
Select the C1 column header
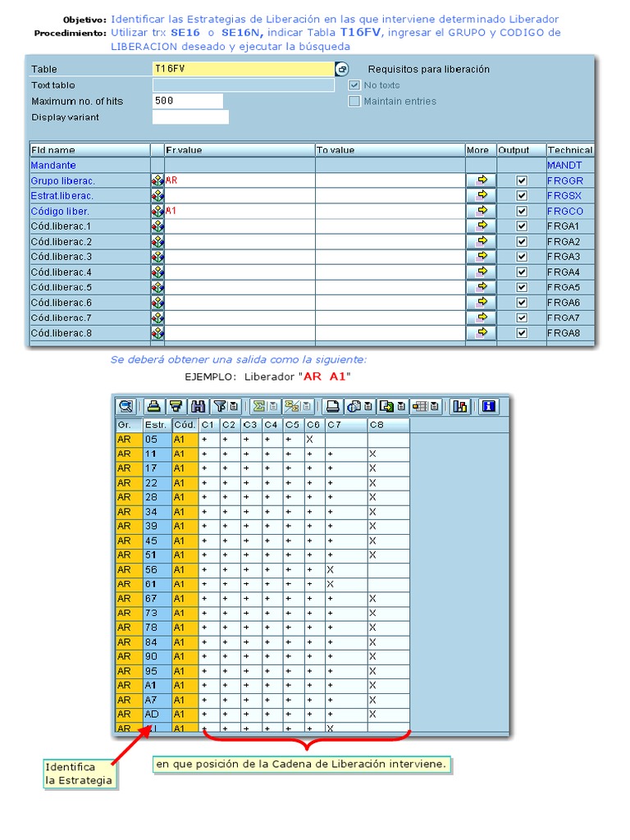[209, 425]
